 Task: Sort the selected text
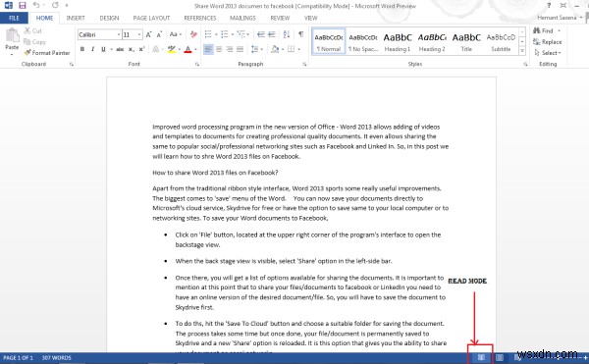(x=287, y=34)
